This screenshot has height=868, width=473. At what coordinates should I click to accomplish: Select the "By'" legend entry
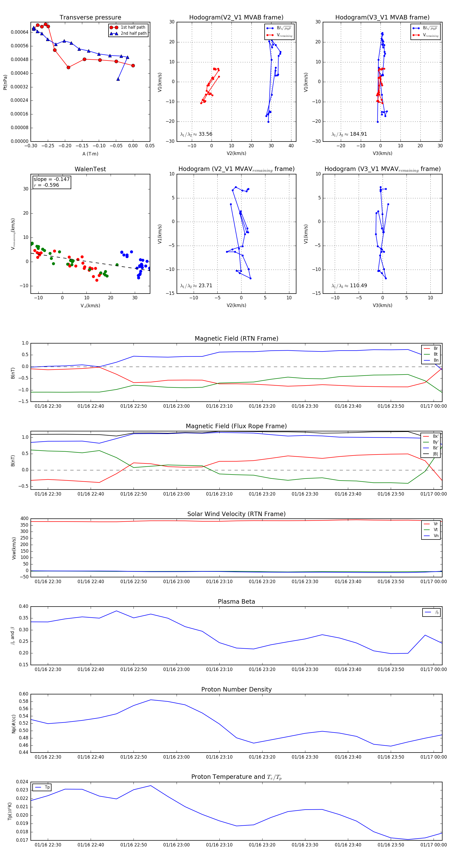click(431, 442)
